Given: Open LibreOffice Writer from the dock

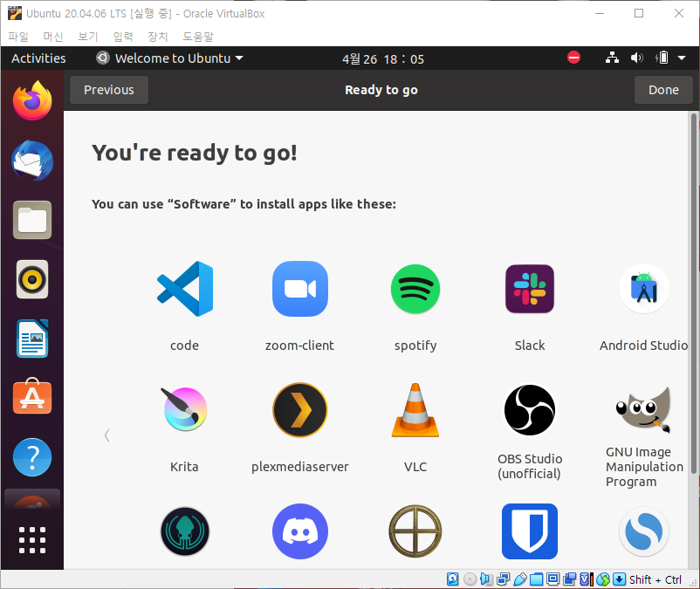Looking at the screenshot, I should tap(32, 339).
